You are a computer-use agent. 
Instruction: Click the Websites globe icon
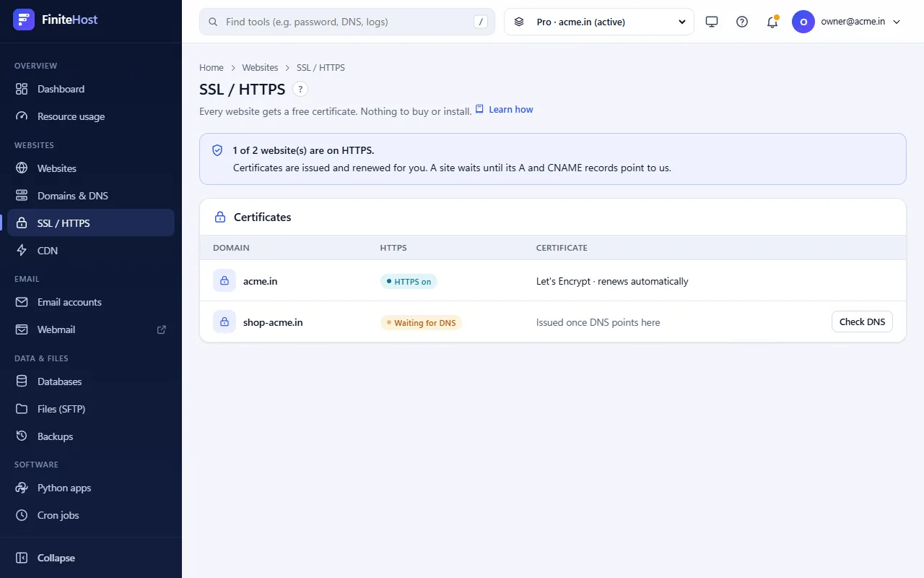click(x=22, y=168)
